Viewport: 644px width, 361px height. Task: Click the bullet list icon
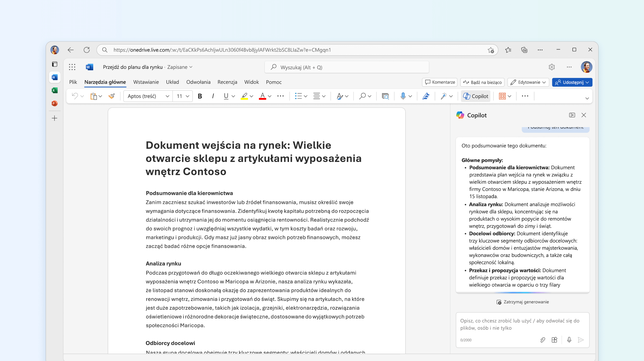[298, 96]
